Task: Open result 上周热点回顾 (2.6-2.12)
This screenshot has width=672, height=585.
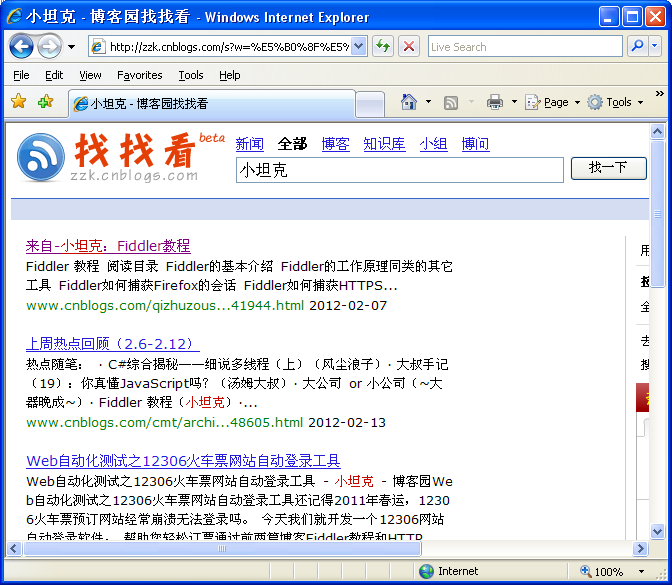Action: [113, 344]
